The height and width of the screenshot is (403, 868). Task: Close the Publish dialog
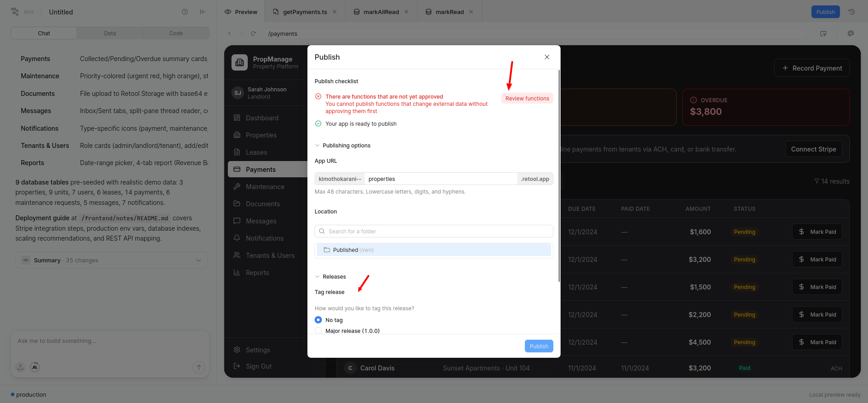point(547,57)
